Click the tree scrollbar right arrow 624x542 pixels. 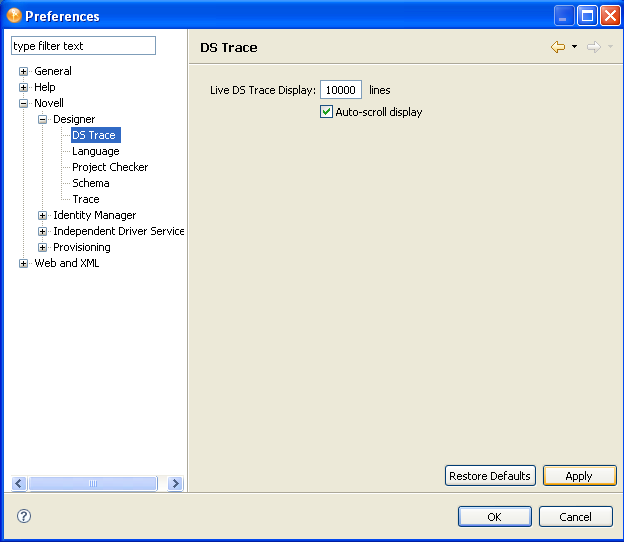pyautogui.click(x=176, y=484)
